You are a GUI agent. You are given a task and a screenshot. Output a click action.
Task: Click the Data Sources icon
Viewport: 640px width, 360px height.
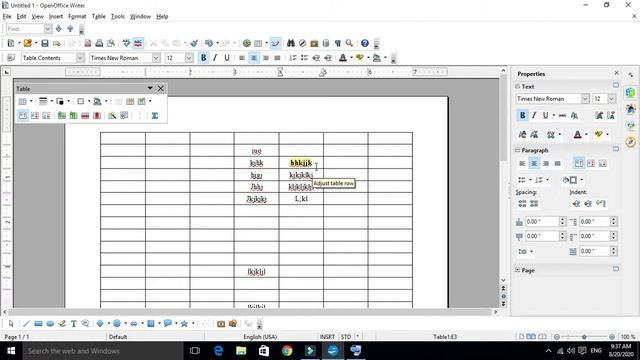coord(326,43)
